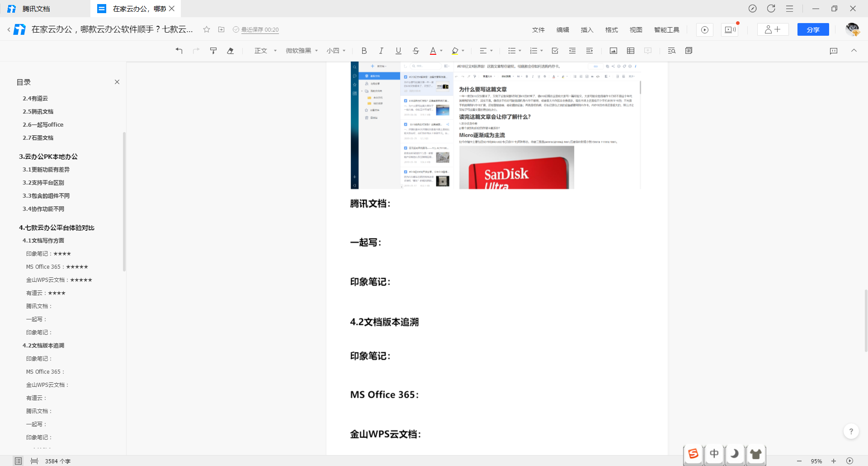This screenshot has height=466, width=868.
Task: Click the 最近保存 00:20 link
Action: coord(260,30)
